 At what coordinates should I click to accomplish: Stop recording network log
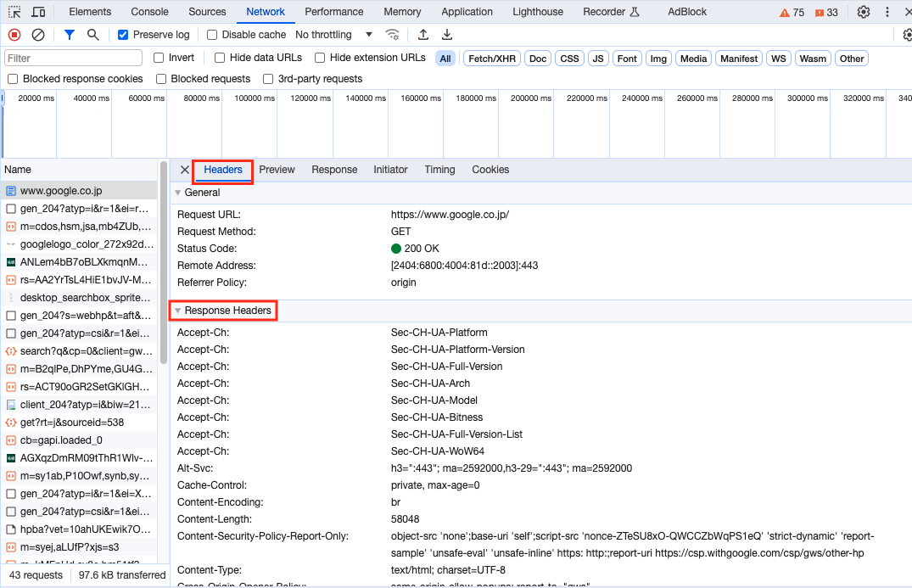14,35
